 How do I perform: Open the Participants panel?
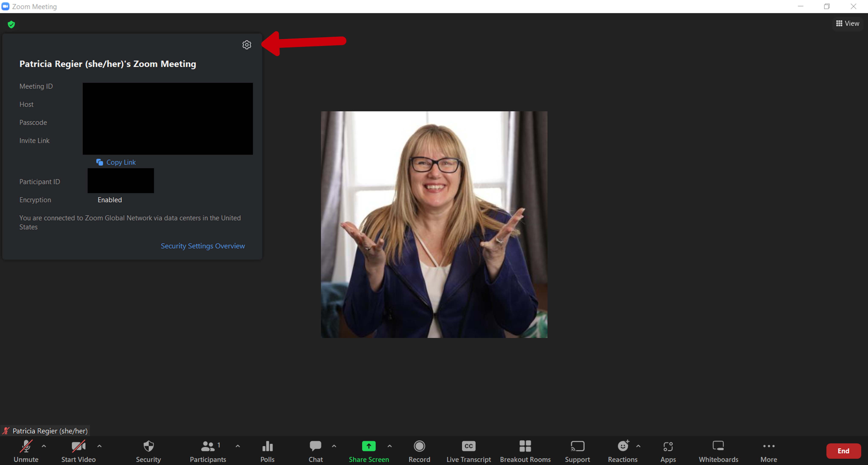click(208, 451)
